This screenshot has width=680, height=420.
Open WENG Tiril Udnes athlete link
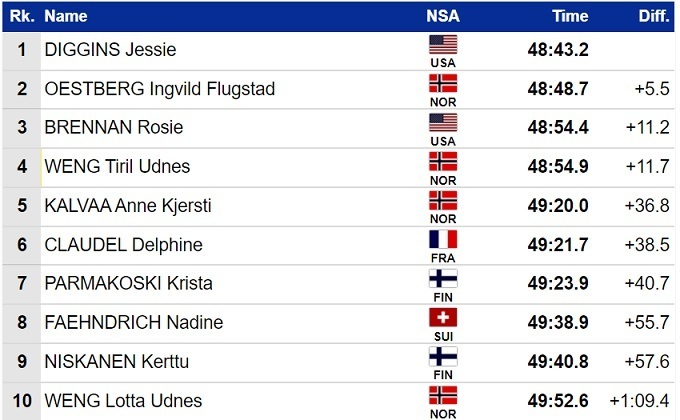[x=117, y=167]
